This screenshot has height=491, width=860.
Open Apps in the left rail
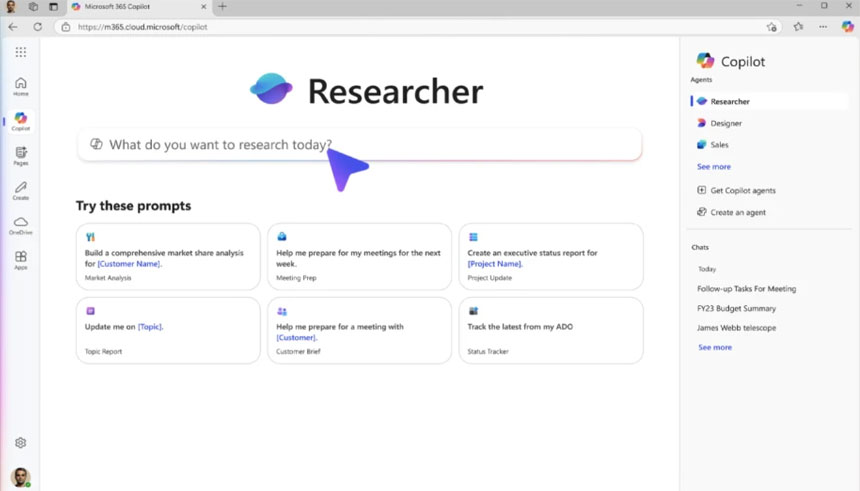21,260
